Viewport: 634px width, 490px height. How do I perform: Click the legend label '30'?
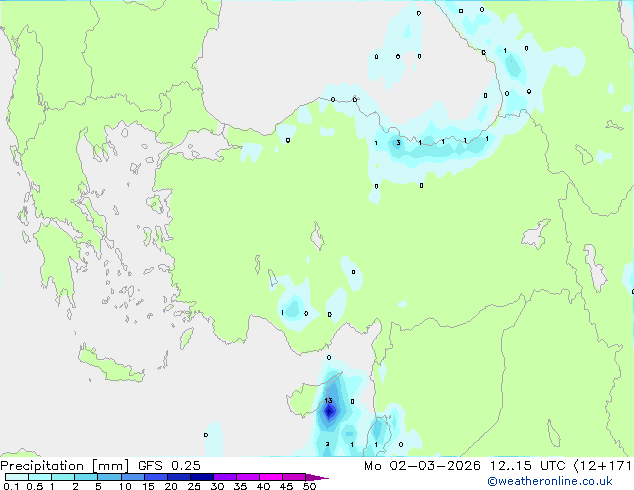click(x=217, y=486)
